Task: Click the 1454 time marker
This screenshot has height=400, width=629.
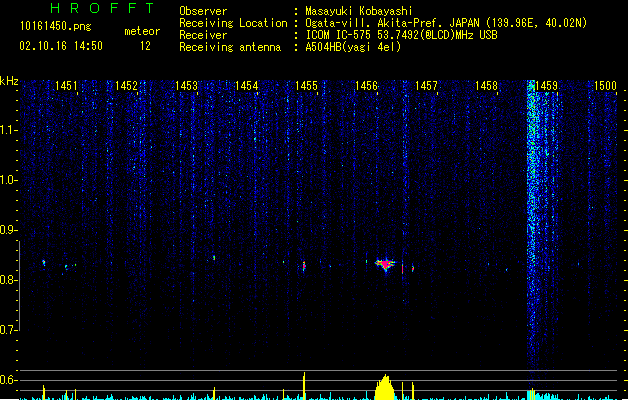Action: coord(246,85)
